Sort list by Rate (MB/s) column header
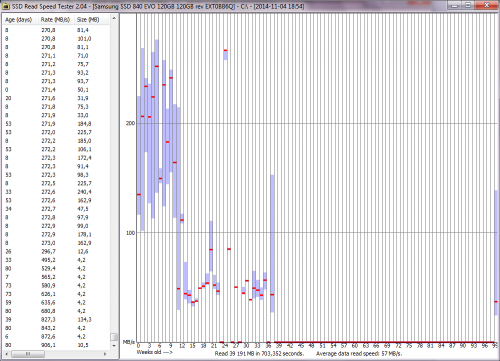The width and height of the screenshot is (500, 361). click(56, 20)
